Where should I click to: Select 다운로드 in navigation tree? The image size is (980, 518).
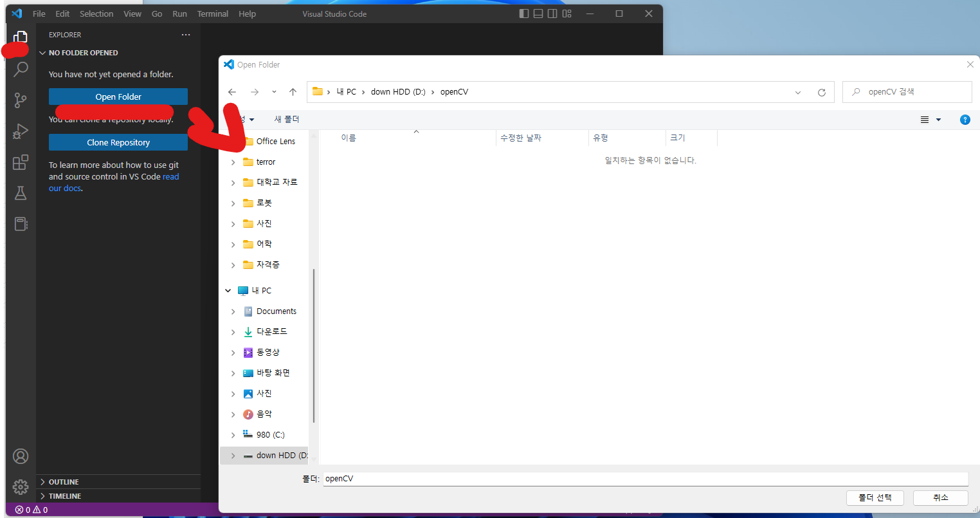(271, 332)
